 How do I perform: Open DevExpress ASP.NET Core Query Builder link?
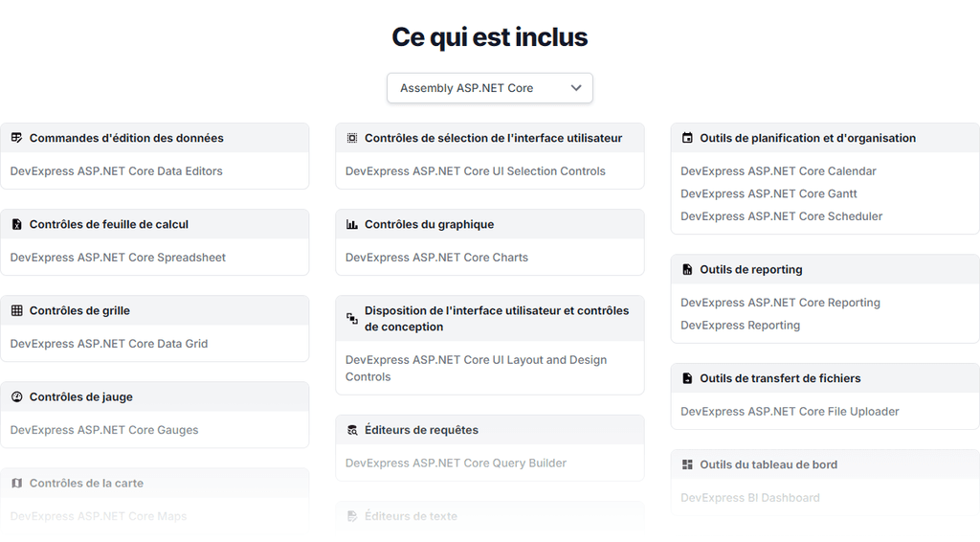pyautogui.click(x=456, y=463)
